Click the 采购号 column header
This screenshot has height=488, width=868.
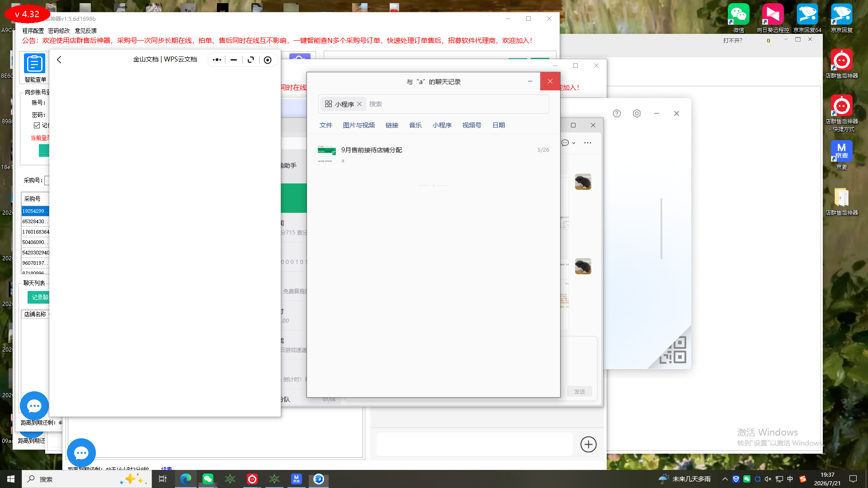click(x=35, y=199)
